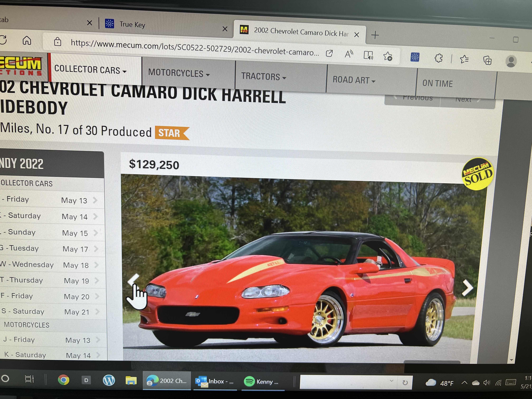532x399 pixels.
Task: Click taskbar refresh icon
Action: click(405, 382)
